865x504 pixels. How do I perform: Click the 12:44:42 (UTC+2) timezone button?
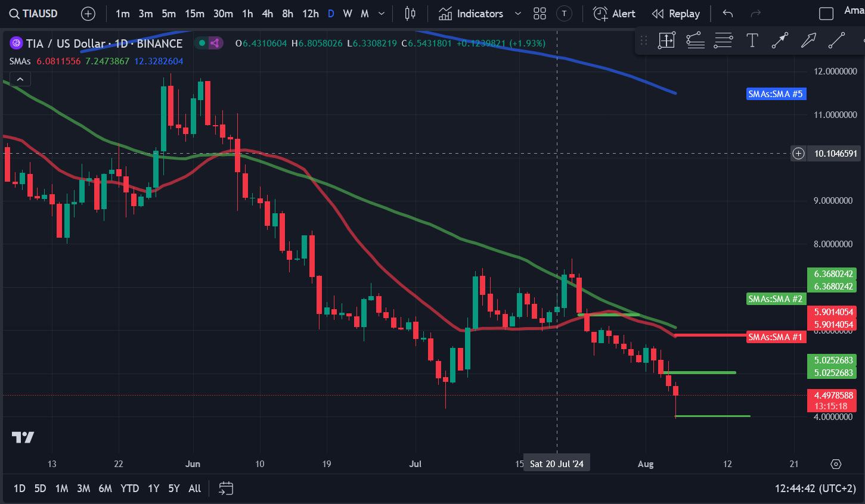pos(816,489)
